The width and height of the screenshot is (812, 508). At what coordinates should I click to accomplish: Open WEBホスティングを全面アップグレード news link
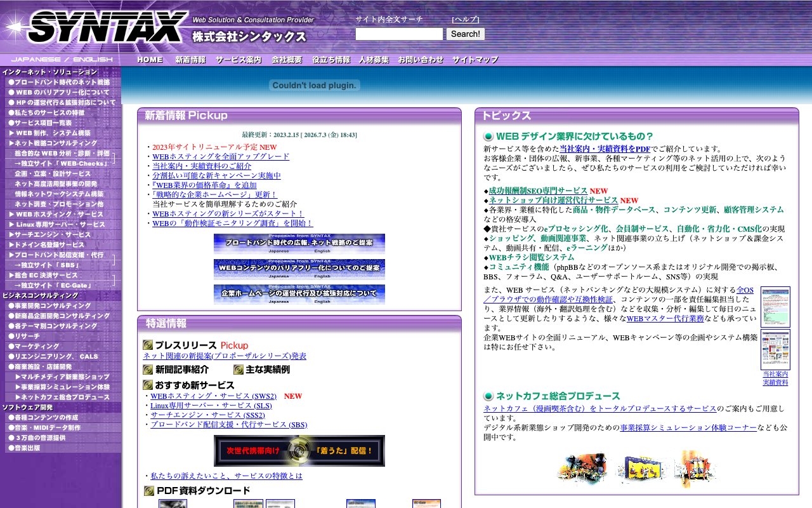coord(221,156)
